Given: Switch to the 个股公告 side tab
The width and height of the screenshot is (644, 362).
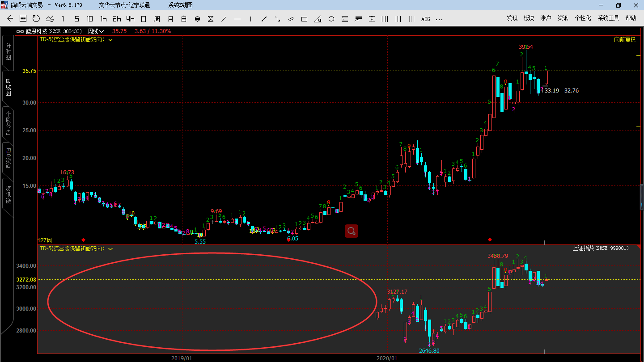Looking at the screenshot, I should point(8,123).
